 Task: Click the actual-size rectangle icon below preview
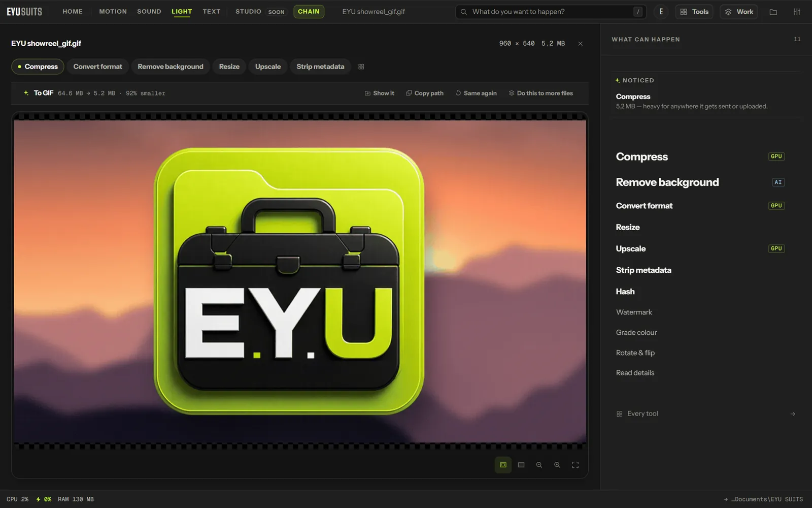coord(521,465)
